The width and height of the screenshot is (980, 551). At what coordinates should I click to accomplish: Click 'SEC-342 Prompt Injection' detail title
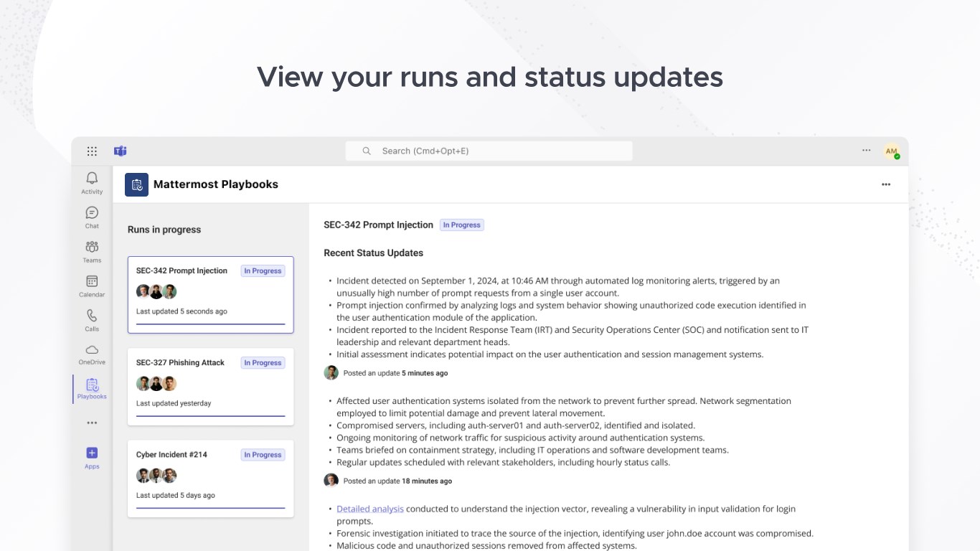click(x=378, y=225)
